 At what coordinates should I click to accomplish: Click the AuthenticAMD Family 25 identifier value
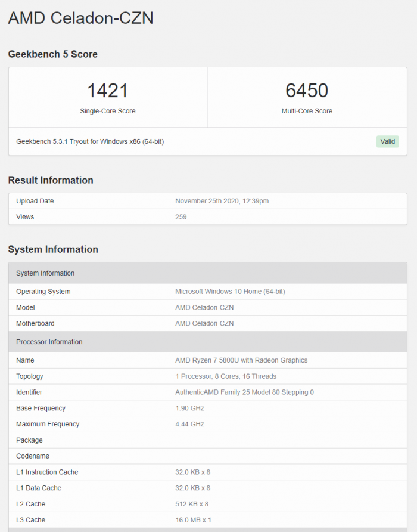coord(244,392)
